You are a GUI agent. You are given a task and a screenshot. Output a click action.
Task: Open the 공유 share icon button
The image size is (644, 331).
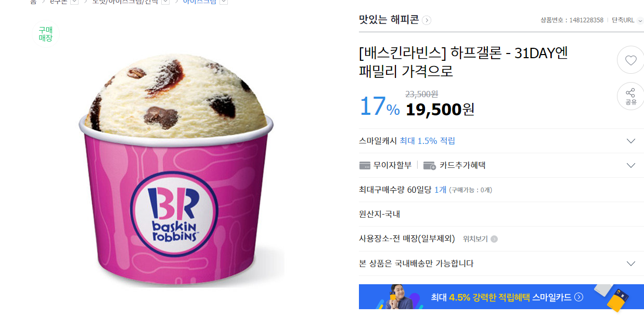coord(630,96)
